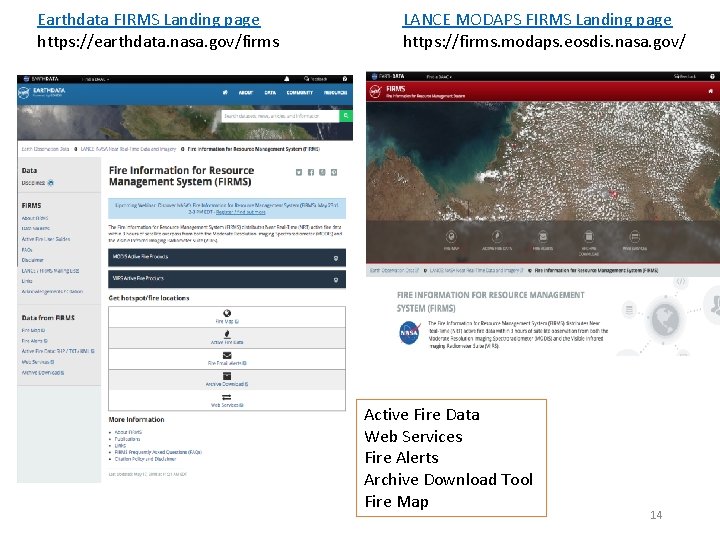
Task: Open the FIRMS Mailing Lists sidebar link
Action: [x=51, y=271]
